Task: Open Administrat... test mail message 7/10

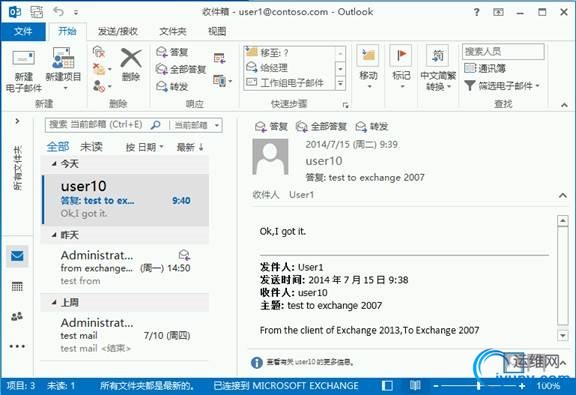Action: pyautogui.click(x=126, y=335)
